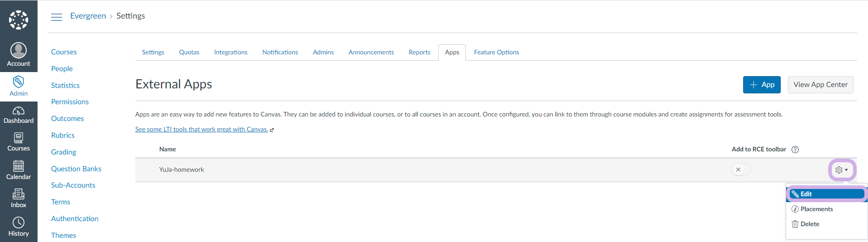868x242 pixels.
Task: Open the History clock icon
Action: (x=19, y=223)
